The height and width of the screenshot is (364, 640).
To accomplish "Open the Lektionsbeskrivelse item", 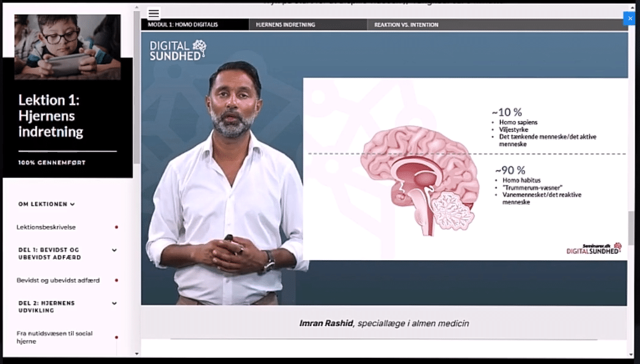I will point(46,227).
